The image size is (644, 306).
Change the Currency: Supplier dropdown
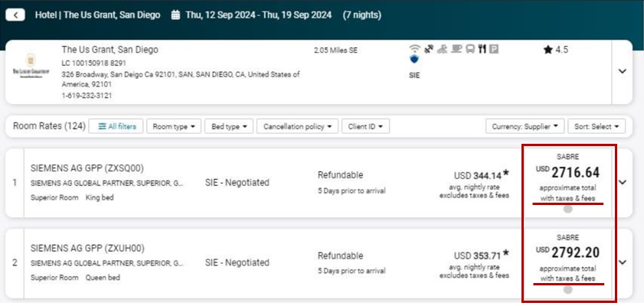click(x=525, y=126)
